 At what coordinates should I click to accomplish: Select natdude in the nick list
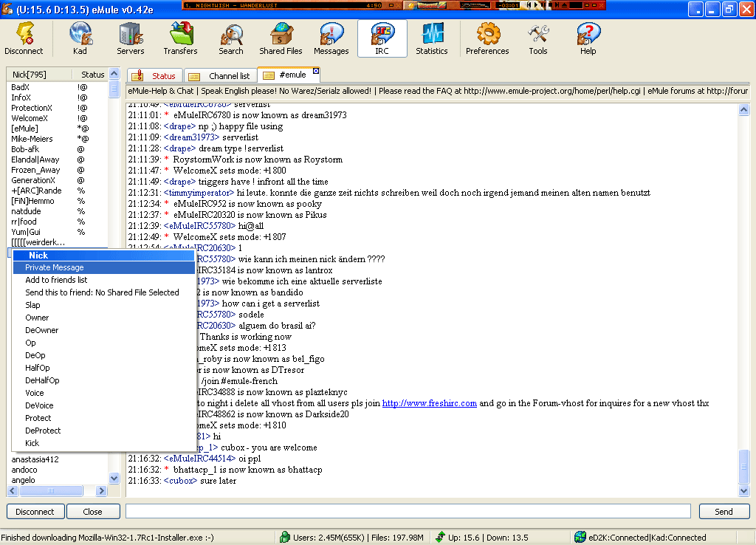[x=26, y=211]
